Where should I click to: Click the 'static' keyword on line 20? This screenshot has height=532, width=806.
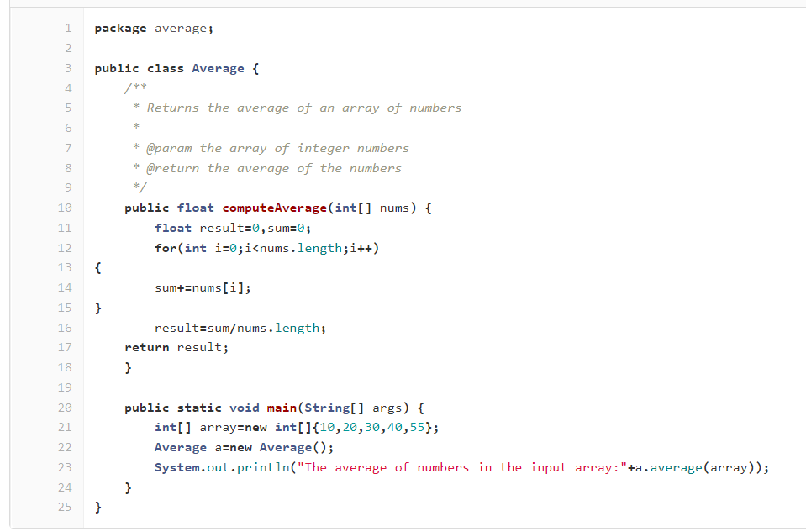pyautogui.click(x=199, y=408)
